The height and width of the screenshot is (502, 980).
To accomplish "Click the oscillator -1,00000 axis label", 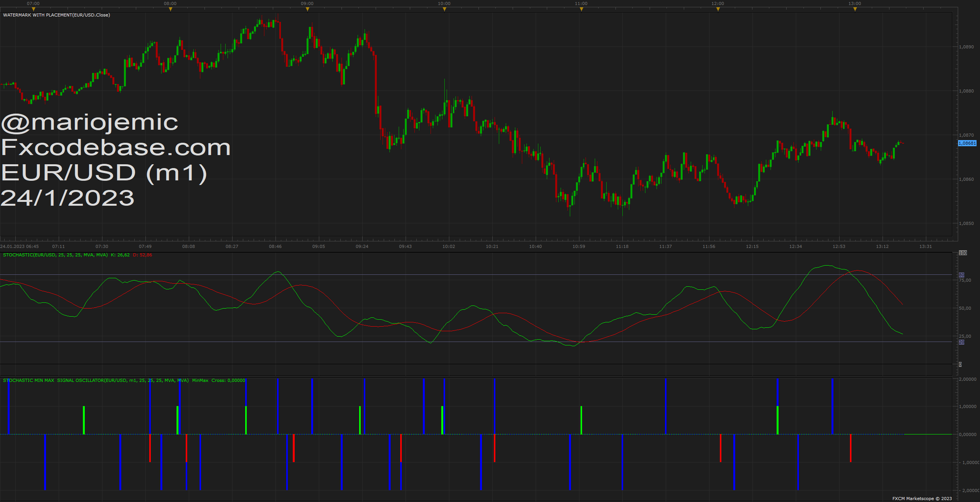I will (x=969, y=462).
